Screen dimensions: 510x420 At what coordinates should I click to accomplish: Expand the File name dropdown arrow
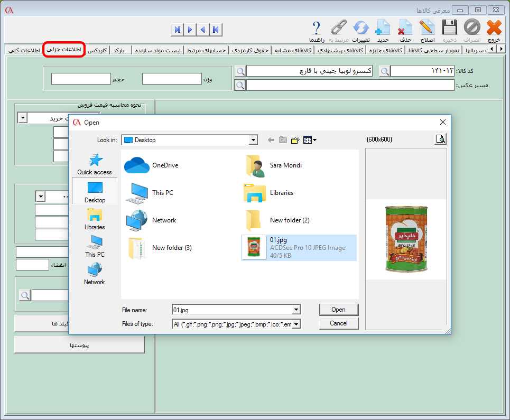pyautogui.click(x=296, y=310)
